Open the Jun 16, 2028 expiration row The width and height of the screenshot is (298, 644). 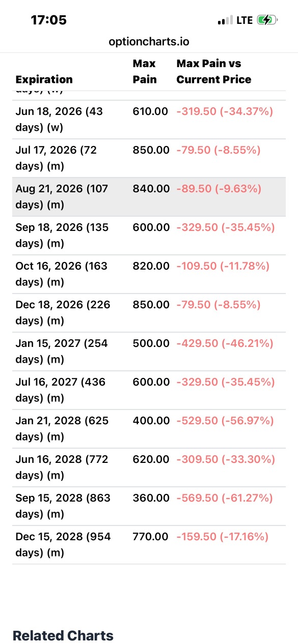click(149, 467)
